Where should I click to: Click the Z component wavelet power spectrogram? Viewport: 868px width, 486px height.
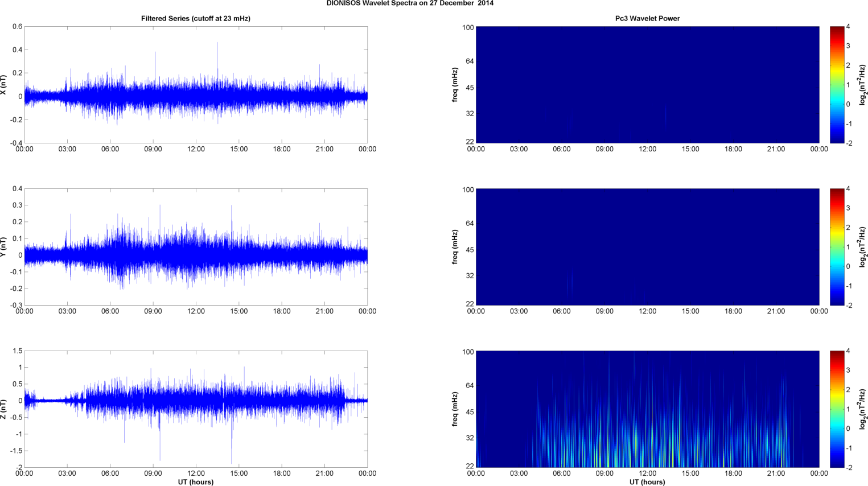point(647,409)
